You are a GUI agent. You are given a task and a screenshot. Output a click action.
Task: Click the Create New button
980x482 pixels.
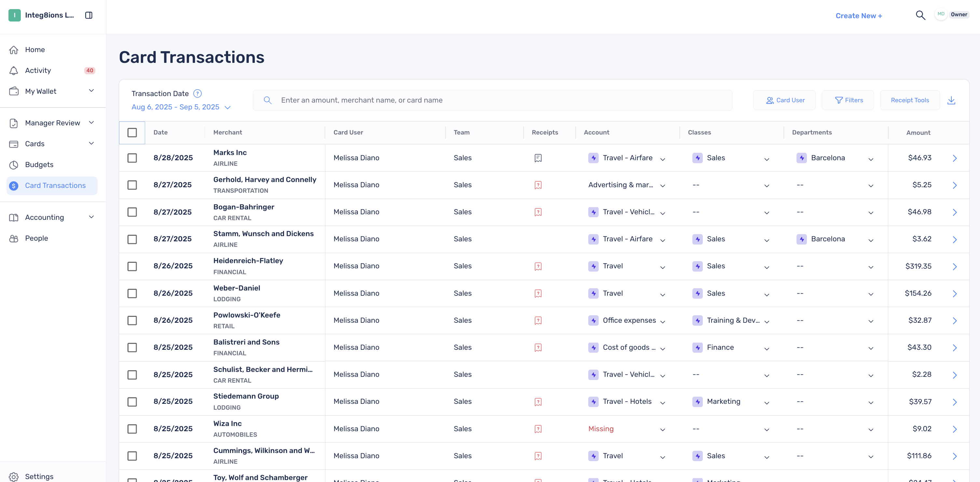coord(858,16)
